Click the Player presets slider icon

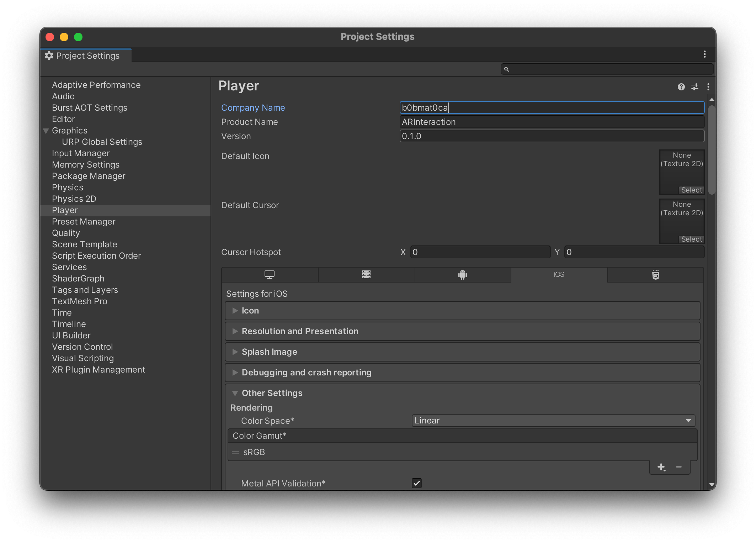694,87
